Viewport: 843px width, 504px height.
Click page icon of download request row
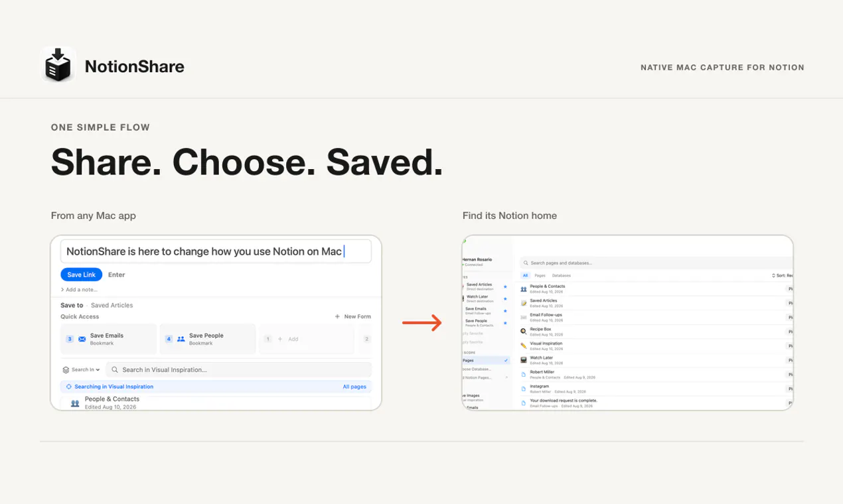[524, 403]
